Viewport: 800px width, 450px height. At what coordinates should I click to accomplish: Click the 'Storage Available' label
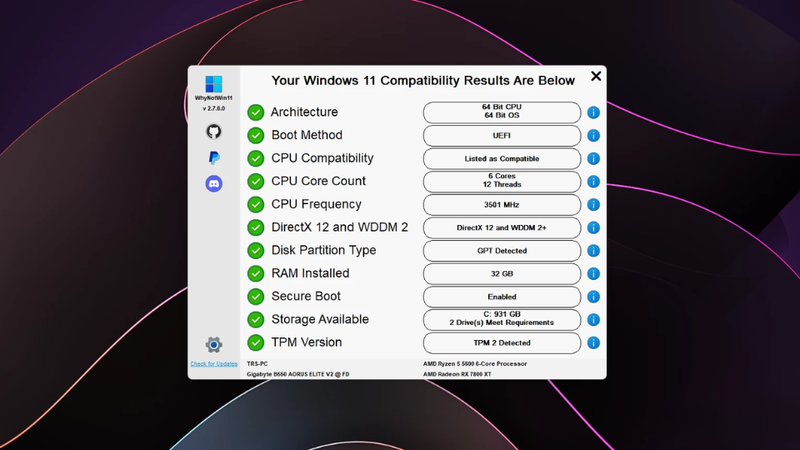tap(320, 319)
